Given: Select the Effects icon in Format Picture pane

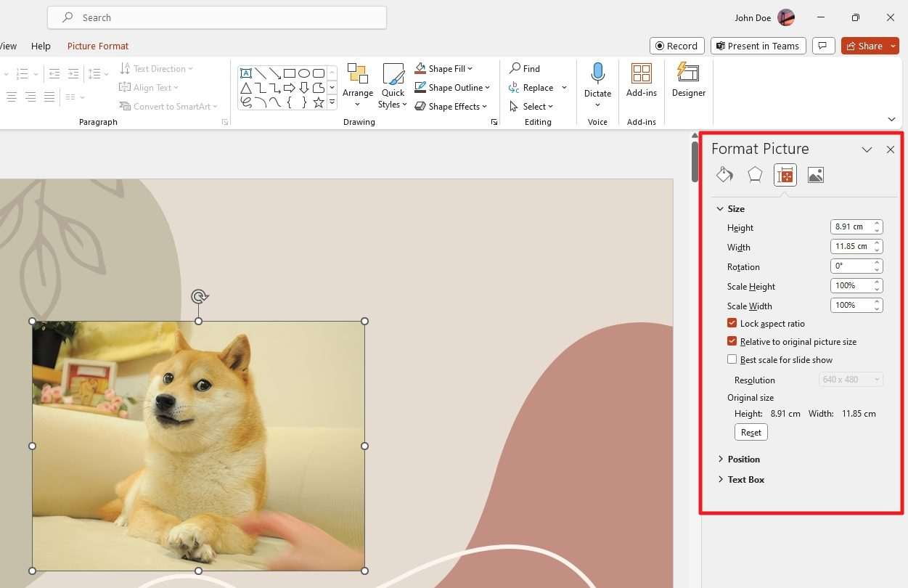Looking at the screenshot, I should click(755, 174).
